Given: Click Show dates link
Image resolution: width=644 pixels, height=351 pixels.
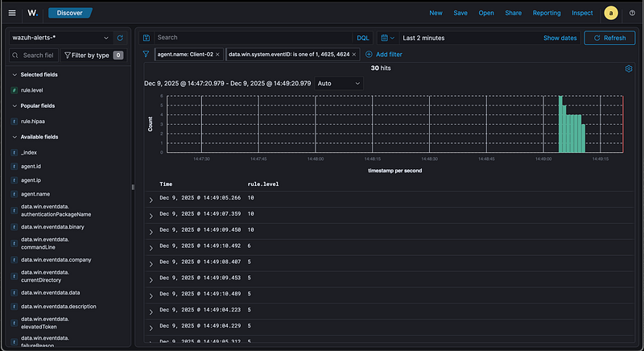Looking at the screenshot, I should [559, 38].
